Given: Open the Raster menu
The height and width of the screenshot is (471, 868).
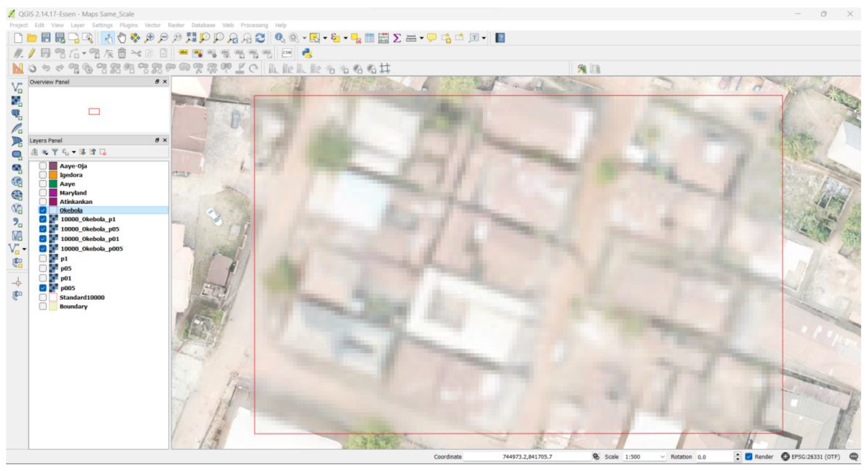Looking at the screenshot, I should (x=176, y=25).
